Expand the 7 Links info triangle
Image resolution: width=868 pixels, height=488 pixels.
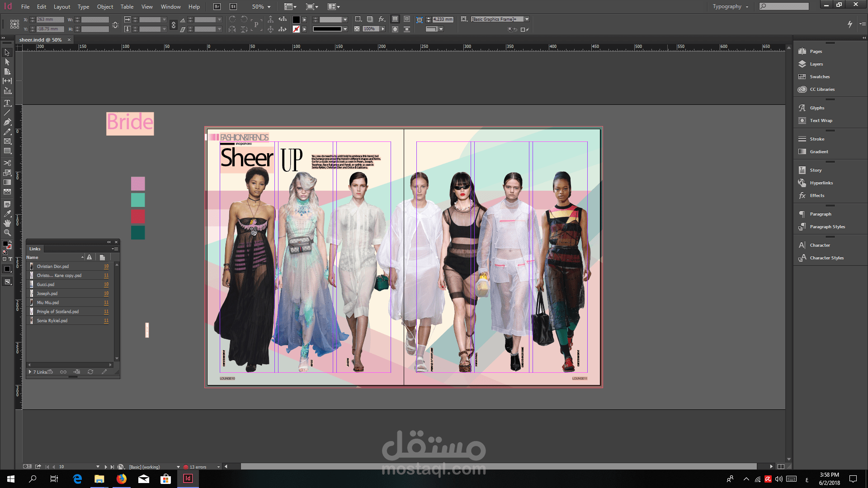pos(30,372)
